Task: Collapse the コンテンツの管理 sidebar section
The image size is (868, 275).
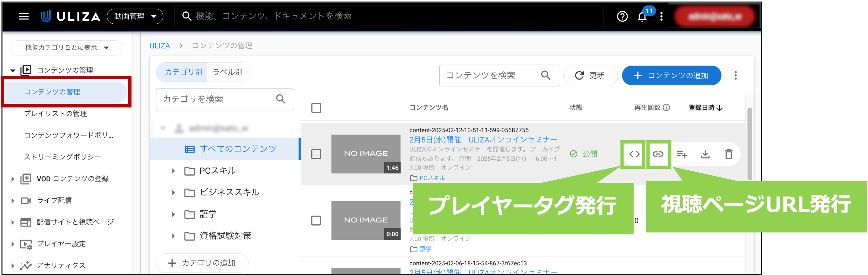Action: pos(13,70)
